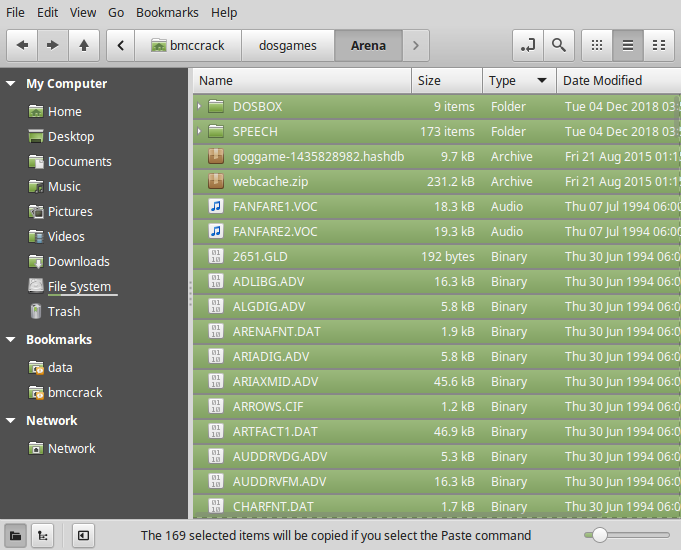The height and width of the screenshot is (550, 681).
Task: Hide the sidebar using status bar icon
Action: coord(83,536)
